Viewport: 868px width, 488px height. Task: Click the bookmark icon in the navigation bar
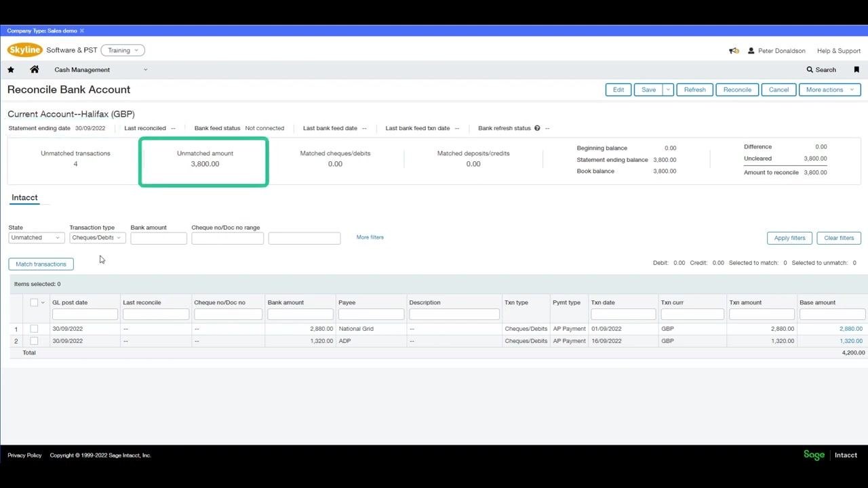tap(856, 70)
